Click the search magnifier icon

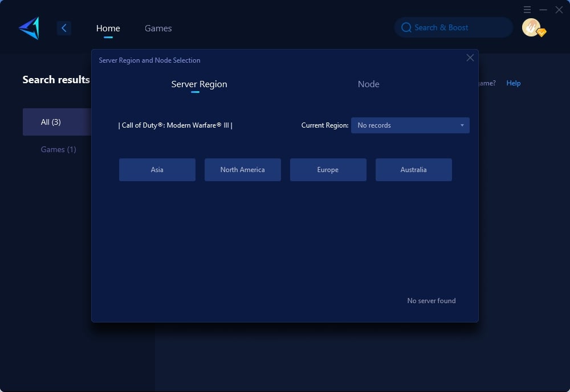click(406, 27)
